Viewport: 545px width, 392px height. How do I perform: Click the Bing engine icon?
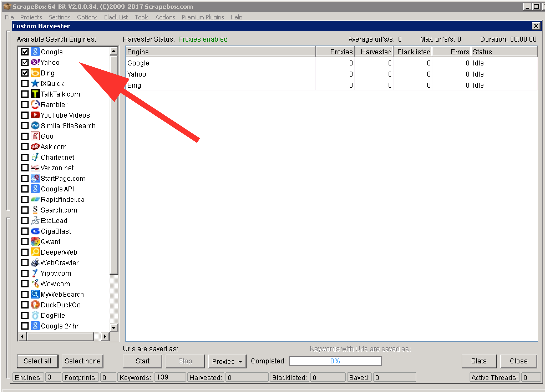coord(35,73)
